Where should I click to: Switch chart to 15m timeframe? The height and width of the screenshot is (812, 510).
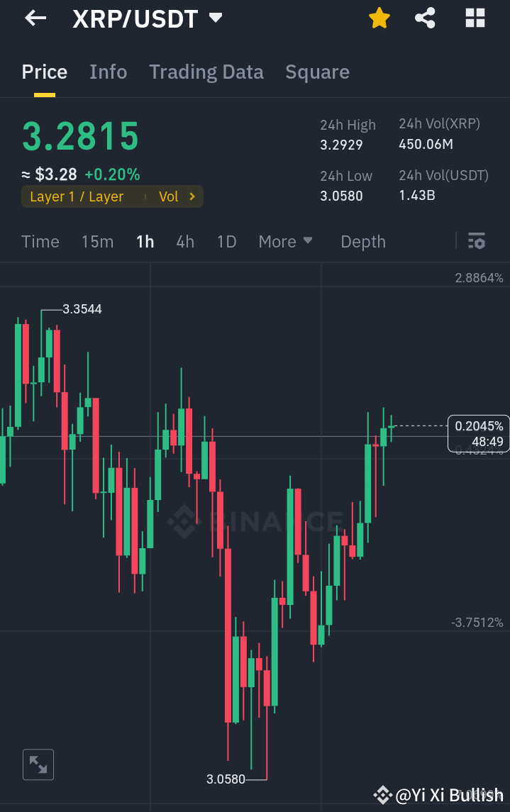pyautogui.click(x=97, y=241)
